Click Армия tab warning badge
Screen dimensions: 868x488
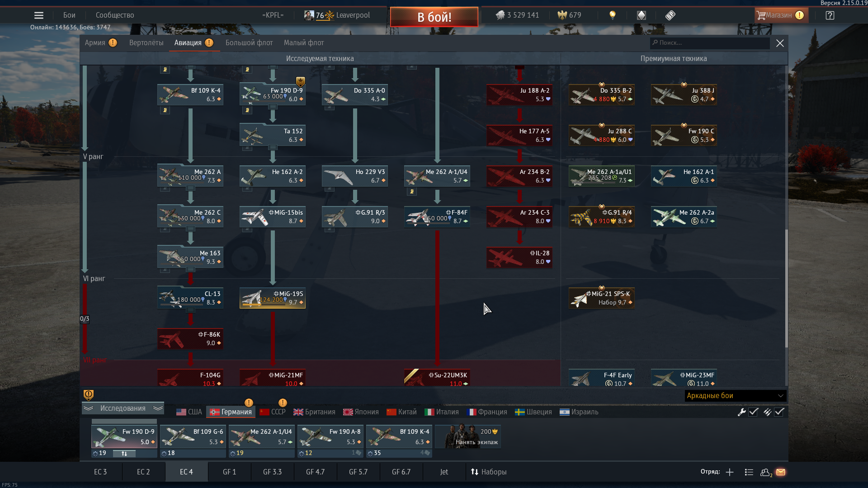coord(113,43)
